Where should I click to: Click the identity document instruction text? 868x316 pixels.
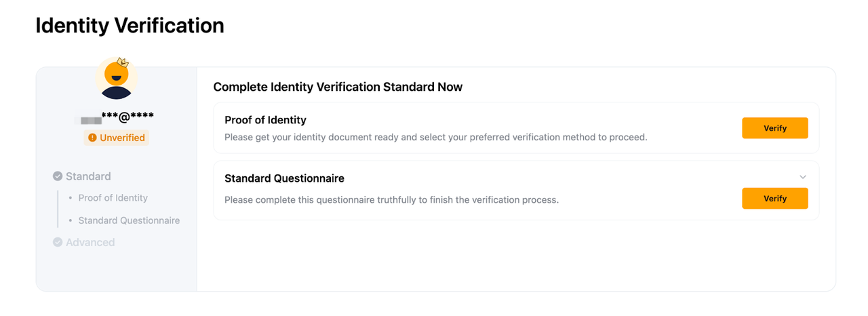tap(435, 137)
